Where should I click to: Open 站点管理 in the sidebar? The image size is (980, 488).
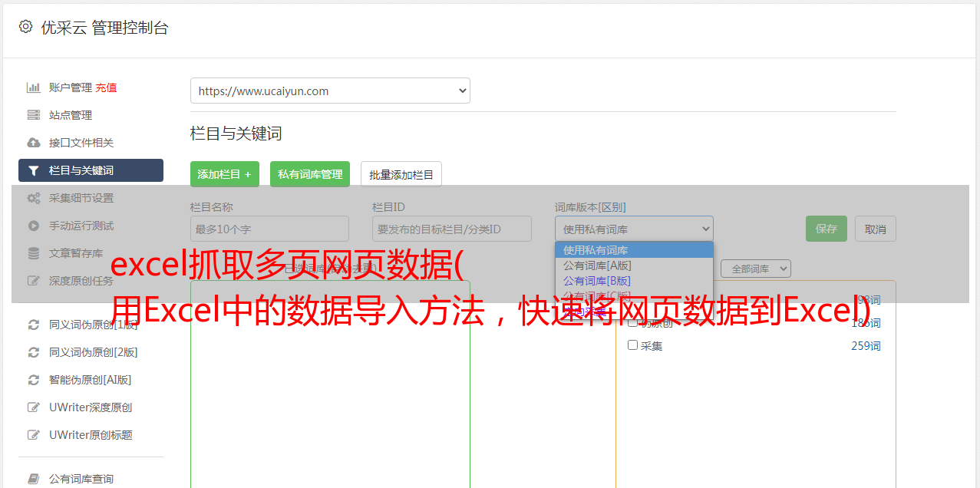pos(71,115)
